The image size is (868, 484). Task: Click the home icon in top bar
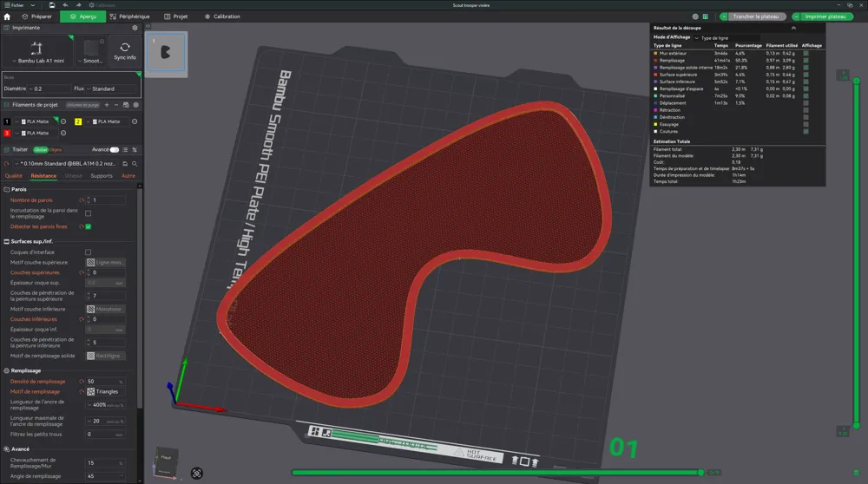click(x=7, y=16)
